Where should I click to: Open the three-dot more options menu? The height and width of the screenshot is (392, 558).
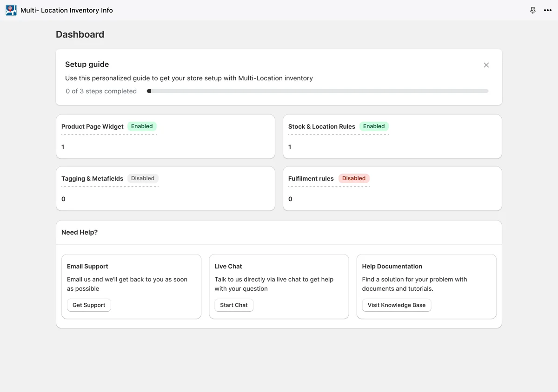[548, 10]
